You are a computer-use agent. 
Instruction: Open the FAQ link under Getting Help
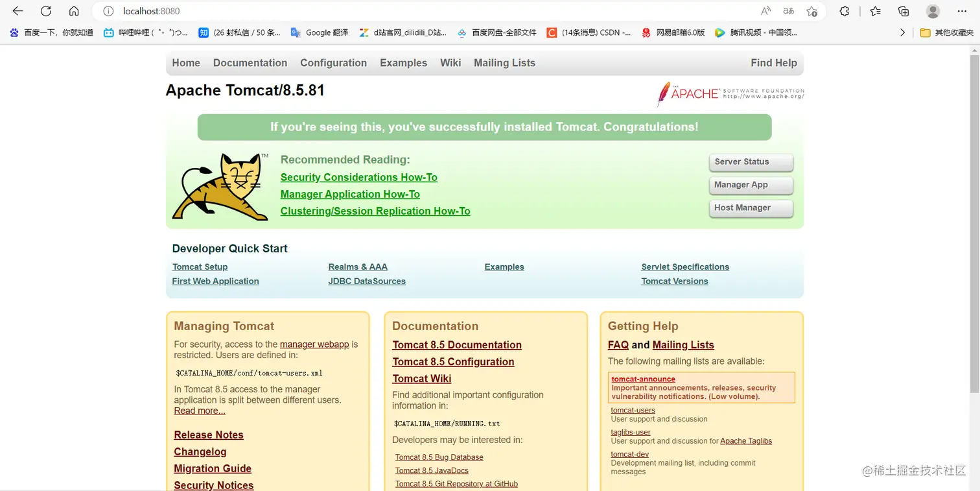pyautogui.click(x=618, y=345)
